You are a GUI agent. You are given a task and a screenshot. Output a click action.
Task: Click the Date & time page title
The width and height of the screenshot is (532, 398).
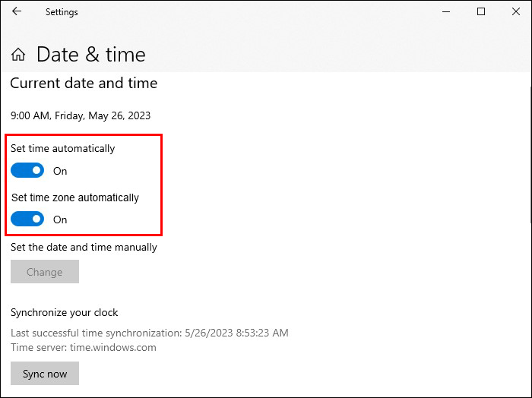pos(90,55)
